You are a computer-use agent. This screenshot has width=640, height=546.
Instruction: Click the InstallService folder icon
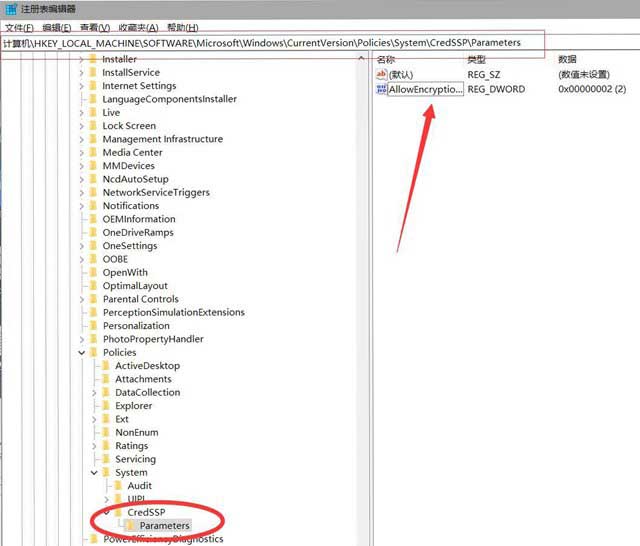pos(93,72)
